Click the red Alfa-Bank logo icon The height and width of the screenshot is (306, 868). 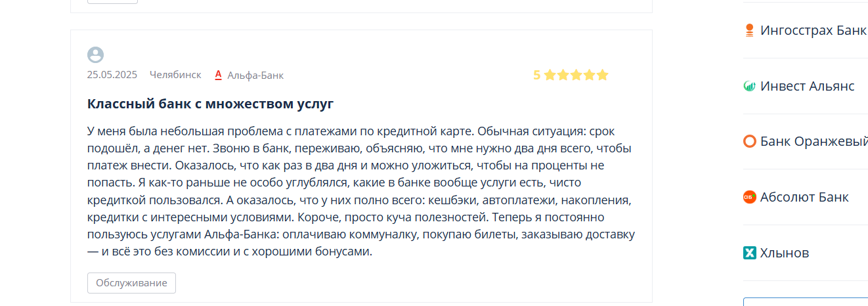coord(219,75)
